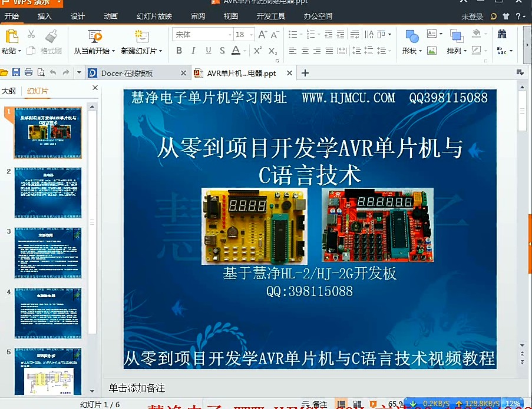The image size is (532, 409).
Task: Open the 幻灯片放映 ribbon tab
Action: tap(154, 16)
